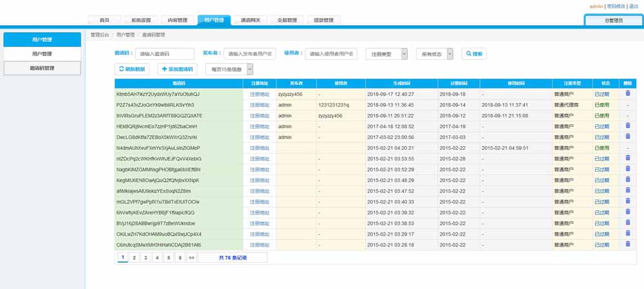Expand the 所有状态 status dropdown
The image size is (644, 289).
pyautogui.click(x=435, y=54)
